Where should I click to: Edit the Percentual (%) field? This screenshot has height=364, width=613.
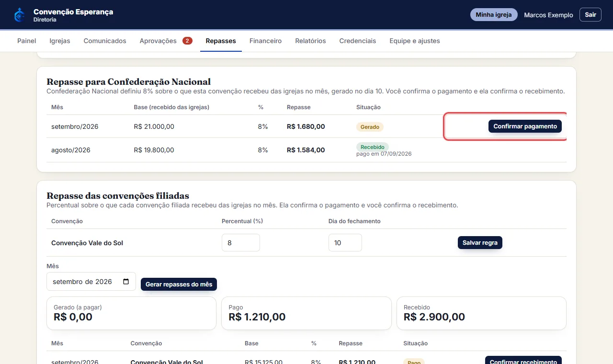pos(241,243)
